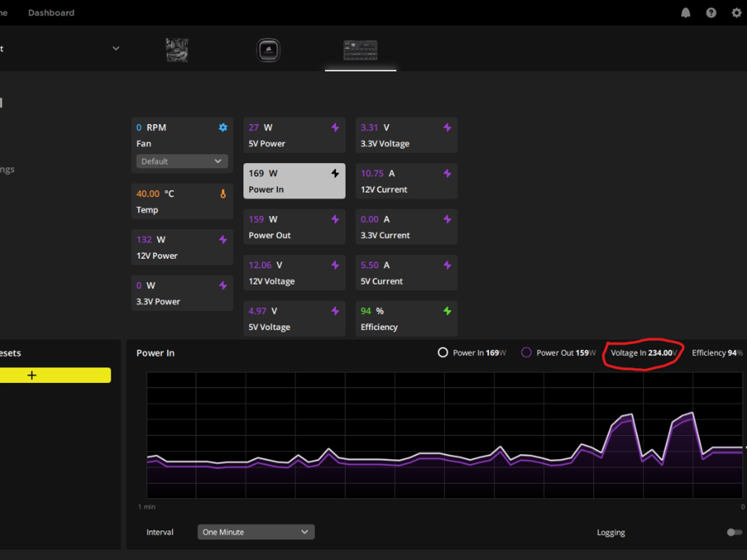747x560 pixels.
Task: Select the motherboard device thumbnail
Action: click(x=177, y=50)
